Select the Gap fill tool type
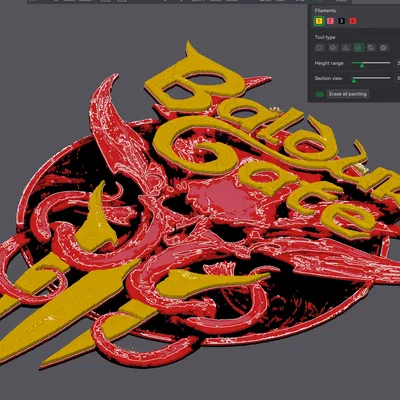This screenshot has height=400, width=400. click(384, 48)
